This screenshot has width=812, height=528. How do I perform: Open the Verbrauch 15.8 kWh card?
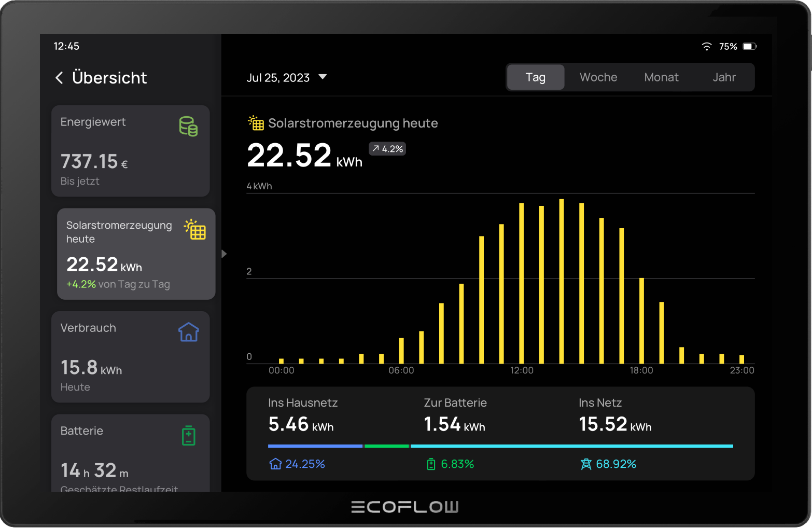130,357
